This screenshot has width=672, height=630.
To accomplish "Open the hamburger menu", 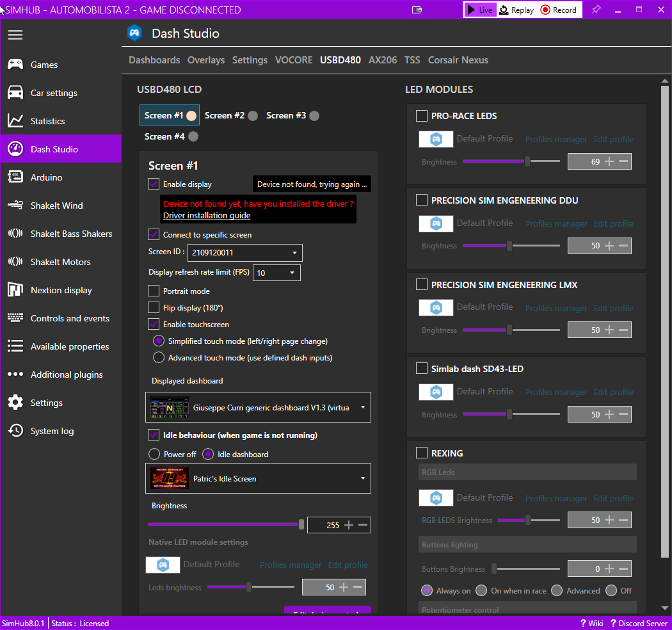I will pos(15,35).
